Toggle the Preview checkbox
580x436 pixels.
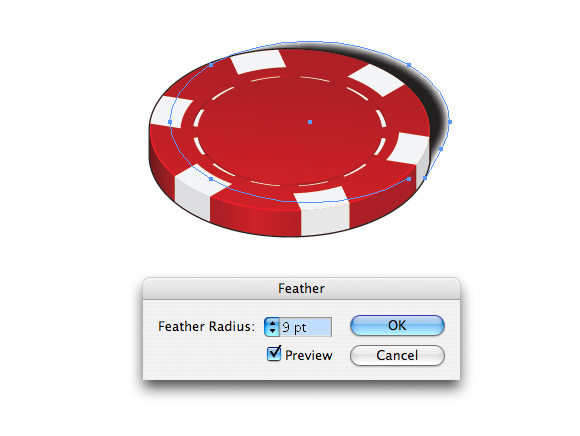274,354
